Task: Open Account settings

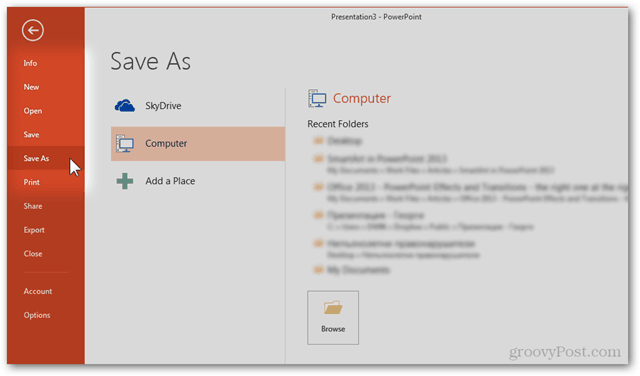Action: 38,291
